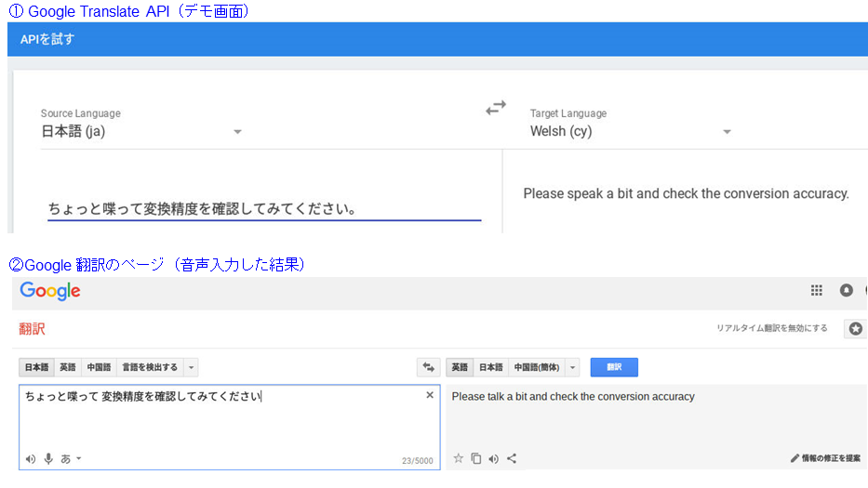Click the blue 翻訳 translate button
The width and height of the screenshot is (868, 488).
pyautogui.click(x=614, y=367)
